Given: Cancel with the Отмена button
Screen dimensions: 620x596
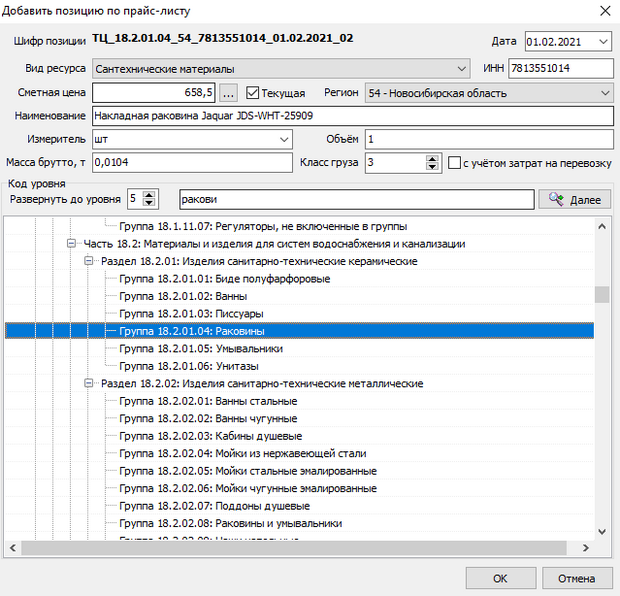Looking at the screenshot, I should 577,578.
